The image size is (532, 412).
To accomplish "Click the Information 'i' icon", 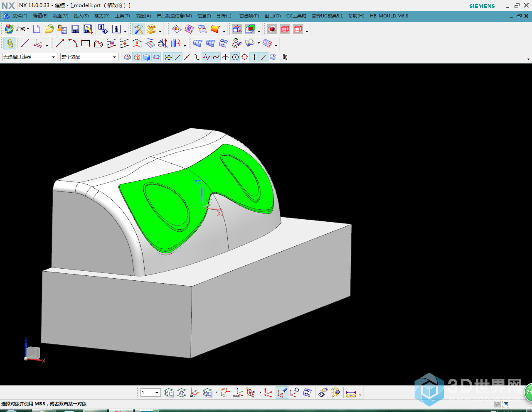I will [x=116, y=29].
